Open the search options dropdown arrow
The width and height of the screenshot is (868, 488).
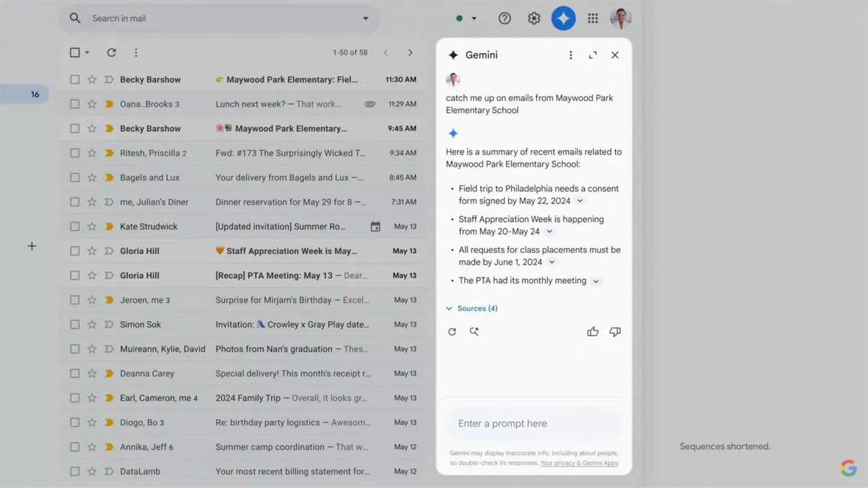click(x=365, y=18)
